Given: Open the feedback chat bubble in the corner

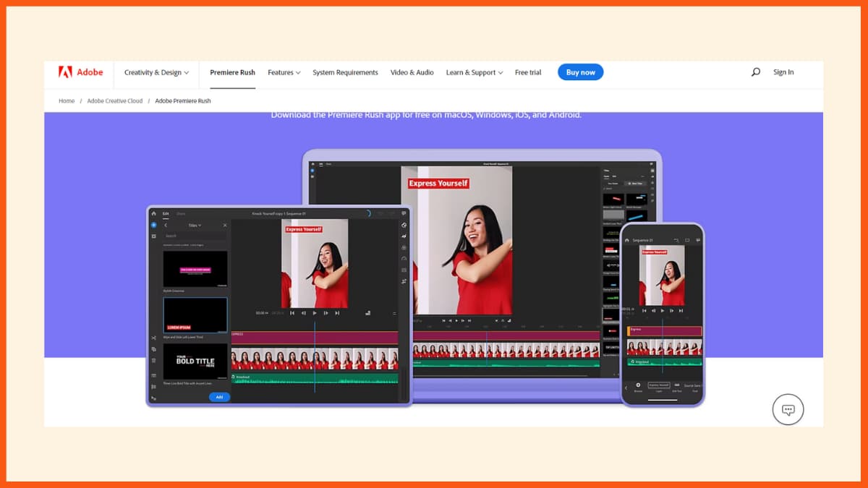Looking at the screenshot, I should click(788, 409).
